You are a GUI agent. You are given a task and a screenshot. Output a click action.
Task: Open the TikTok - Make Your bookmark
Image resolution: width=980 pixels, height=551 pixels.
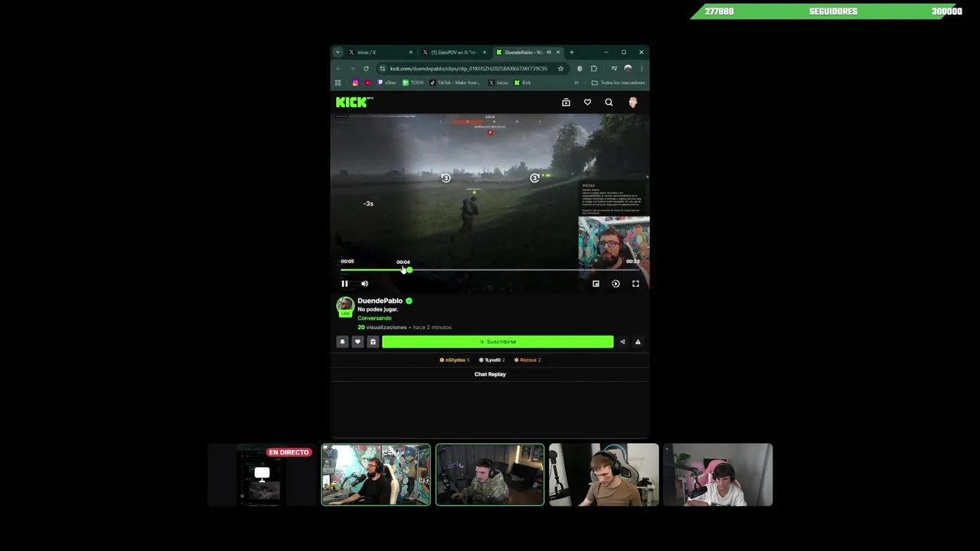[456, 83]
